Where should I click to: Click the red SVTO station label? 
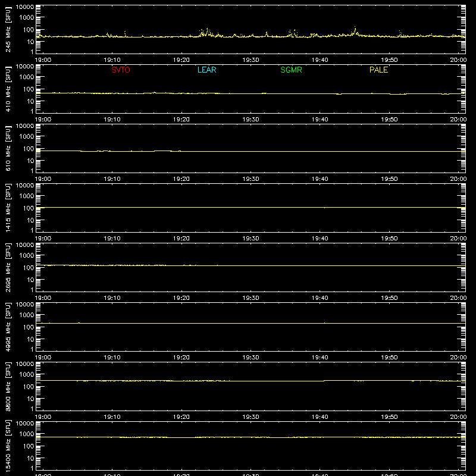coord(121,70)
